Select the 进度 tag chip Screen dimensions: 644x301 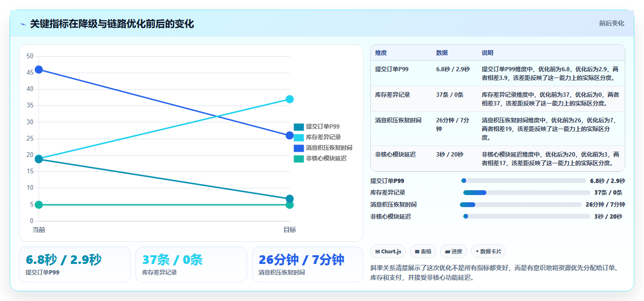coord(454,251)
